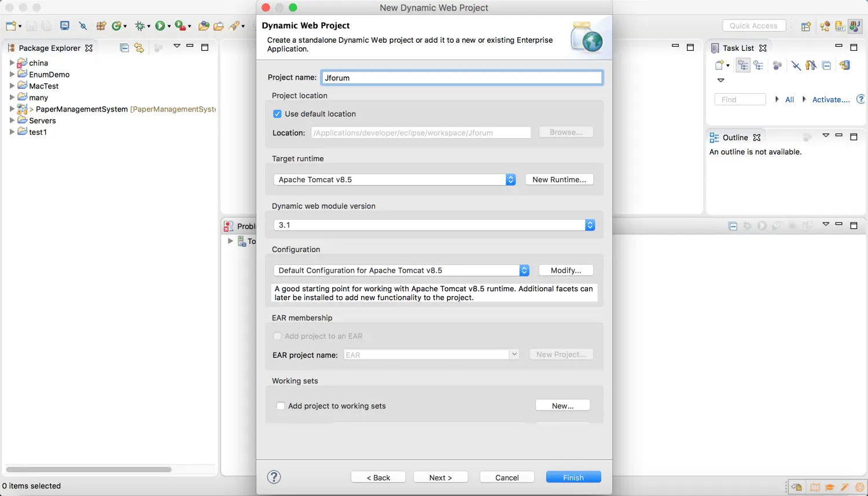
Task: Click the New Java Package icon
Action: 101,26
